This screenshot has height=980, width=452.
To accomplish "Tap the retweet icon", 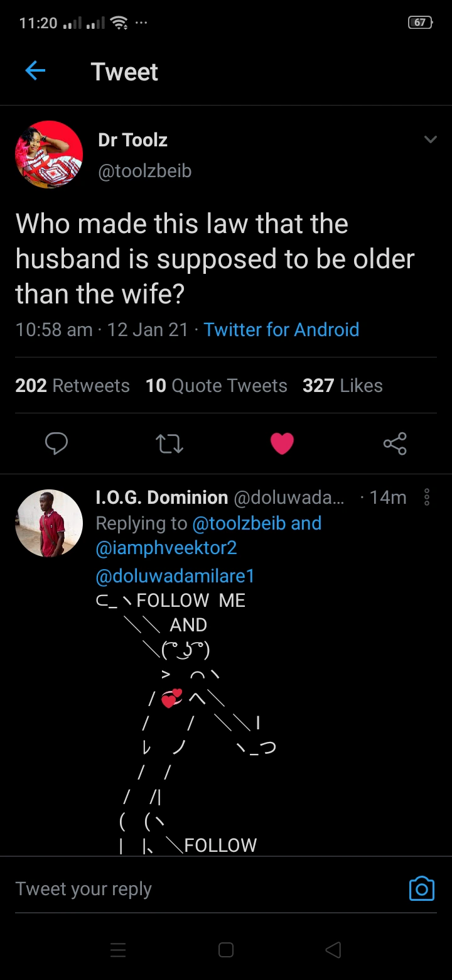I will [169, 444].
